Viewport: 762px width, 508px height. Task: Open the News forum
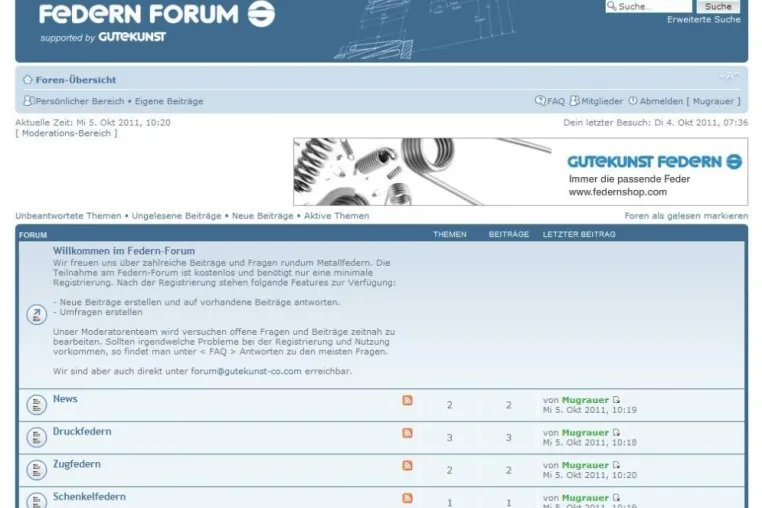65,399
